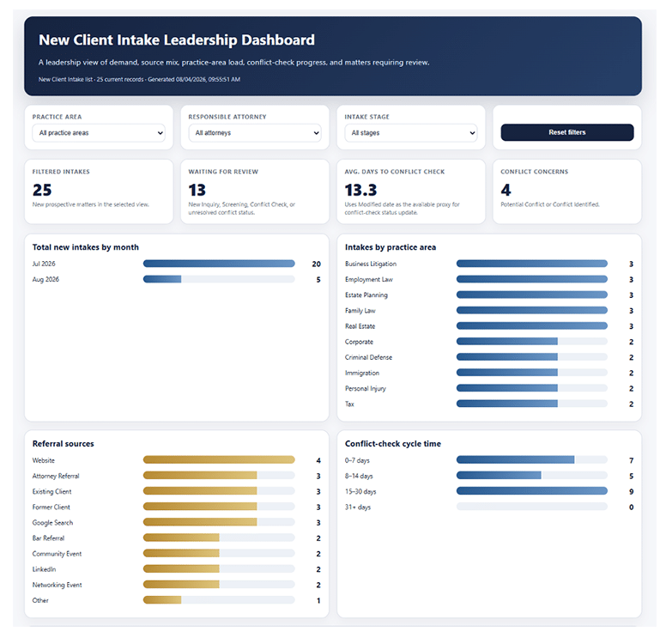Click the New Client Intake Leadership Dashboard title
This screenshot has width=660, height=644.
pyautogui.click(x=176, y=40)
